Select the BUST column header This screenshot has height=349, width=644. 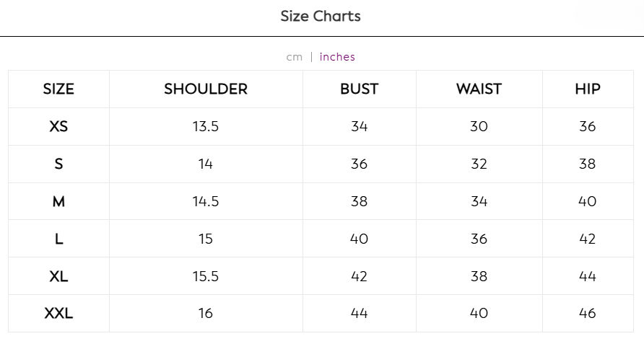coord(359,89)
